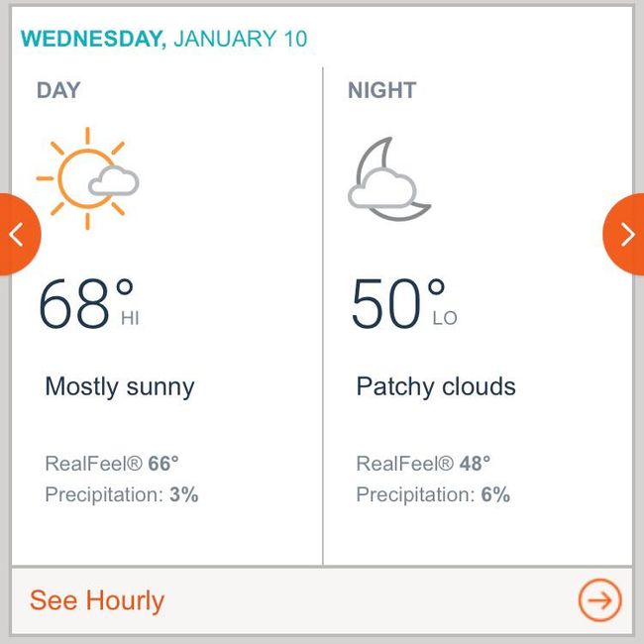
Task: Select the Mostly sunny description
Action: (120, 386)
